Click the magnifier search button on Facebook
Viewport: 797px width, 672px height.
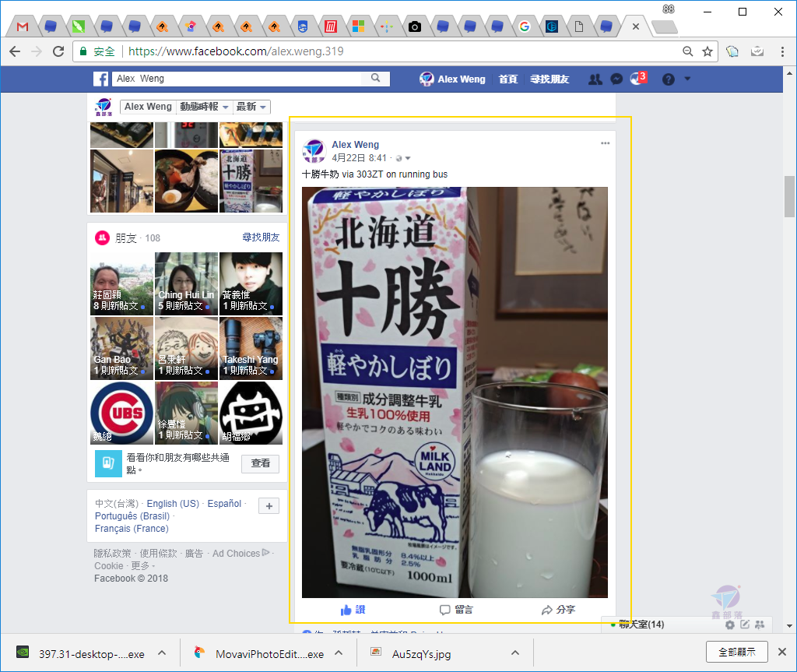click(376, 79)
